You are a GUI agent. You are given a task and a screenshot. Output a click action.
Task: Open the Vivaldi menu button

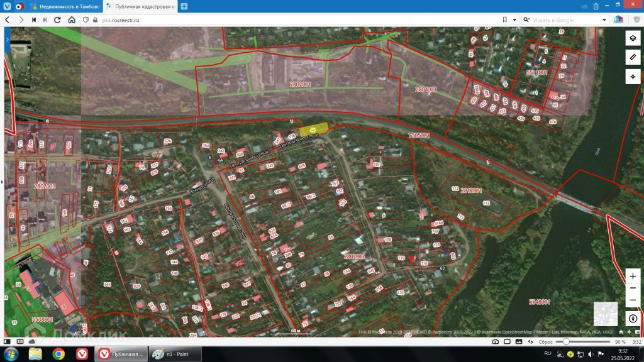click(7, 6)
